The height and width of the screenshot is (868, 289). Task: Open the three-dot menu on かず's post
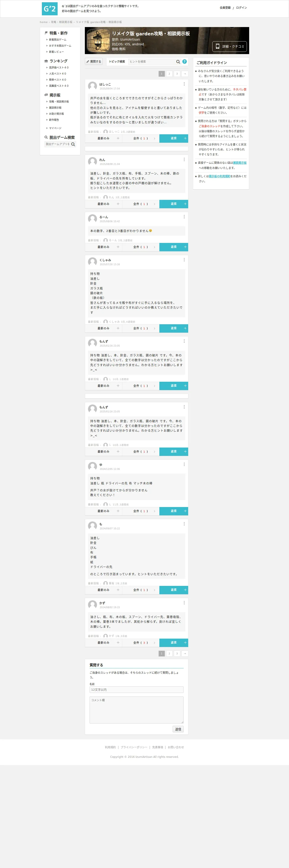point(184,603)
